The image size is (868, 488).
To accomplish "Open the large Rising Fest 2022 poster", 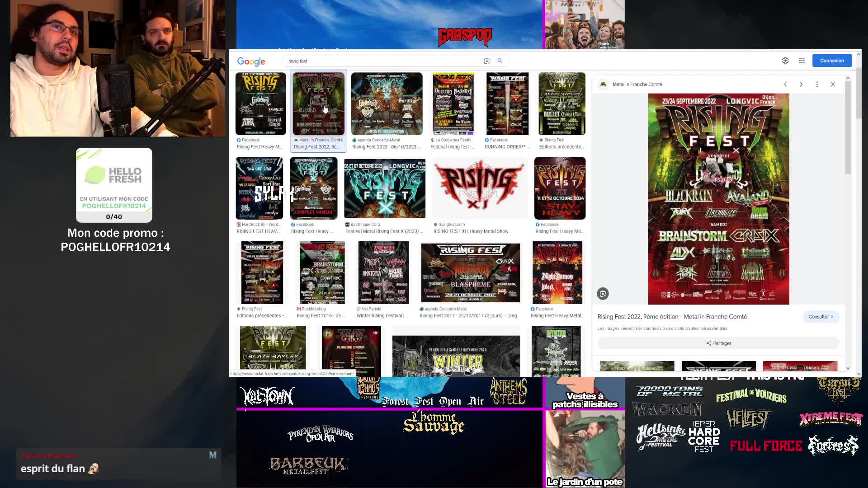I will [x=718, y=199].
